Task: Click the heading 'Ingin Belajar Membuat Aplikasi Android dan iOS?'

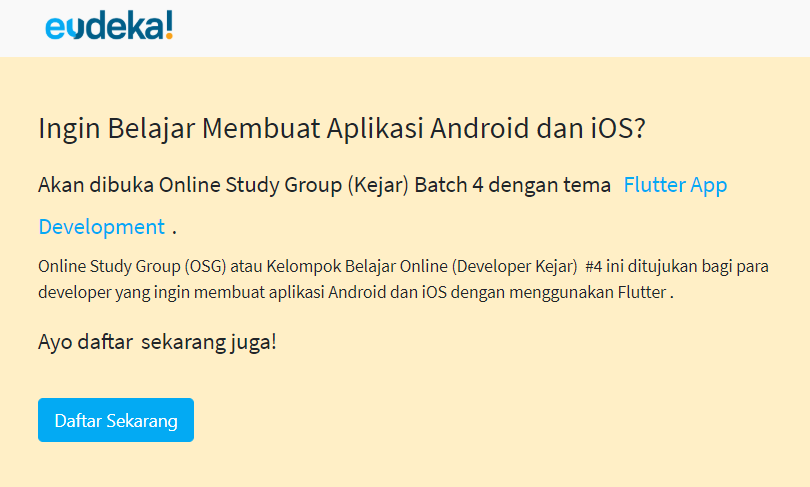Action: 341,128
